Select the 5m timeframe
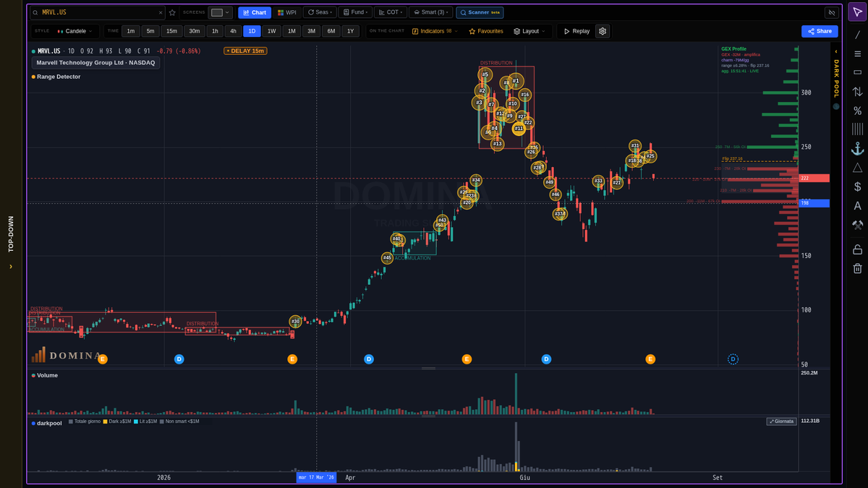This screenshot has width=868, height=488. 150,31
